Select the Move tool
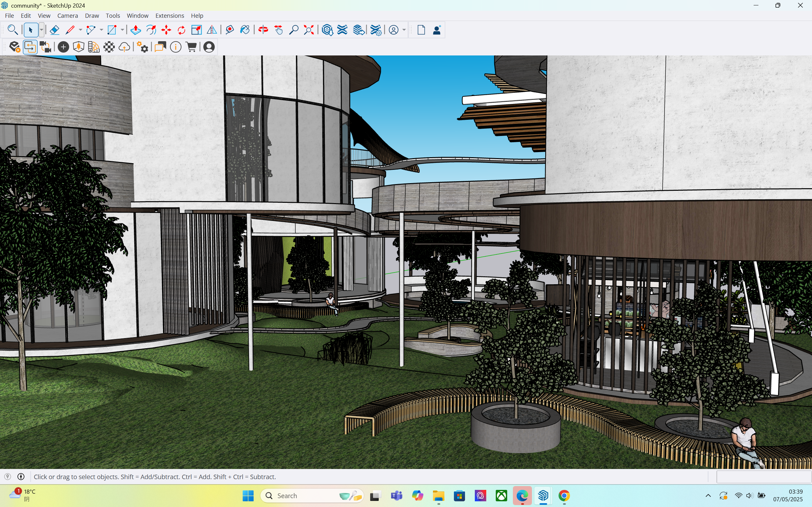This screenshot has height=507, width=812. click(166, 30)
